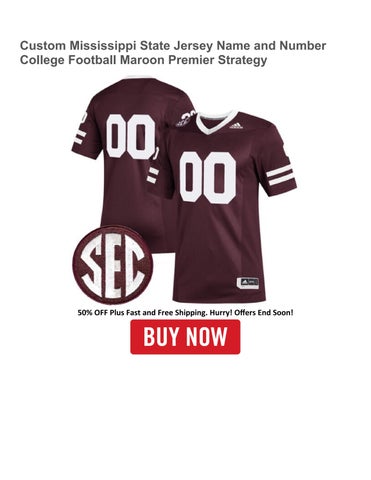Click white sleeve stripes on back jersey's left sleeve
The width and height of the screenshot is (371, 480).
coord(78,137)
